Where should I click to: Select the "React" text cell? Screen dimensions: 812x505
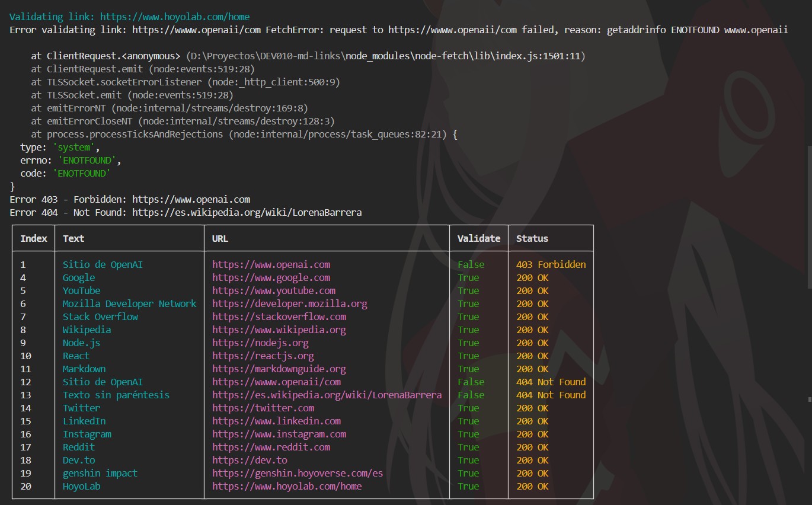click(76, 356)
